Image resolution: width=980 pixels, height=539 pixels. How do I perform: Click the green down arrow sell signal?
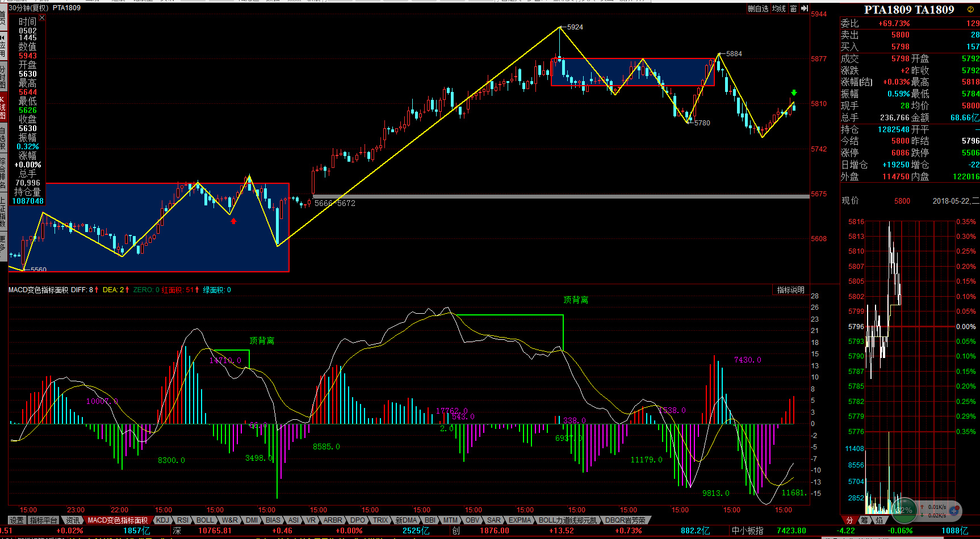[794, 92]
